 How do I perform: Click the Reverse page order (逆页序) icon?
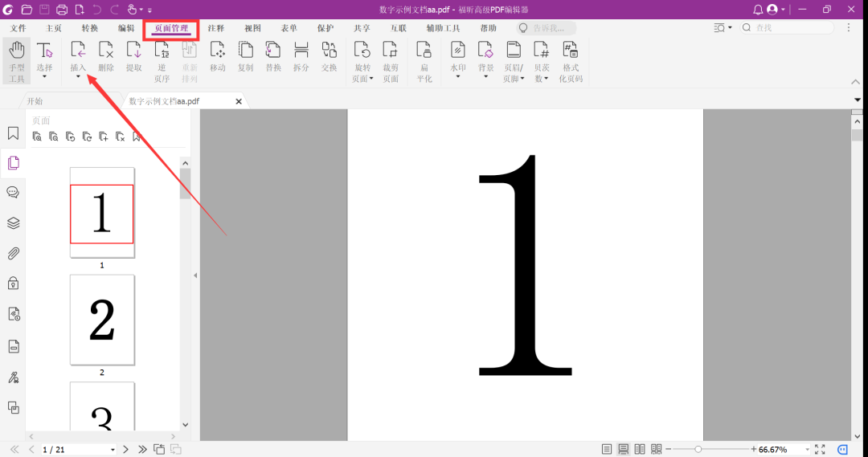tap(162, 61)
